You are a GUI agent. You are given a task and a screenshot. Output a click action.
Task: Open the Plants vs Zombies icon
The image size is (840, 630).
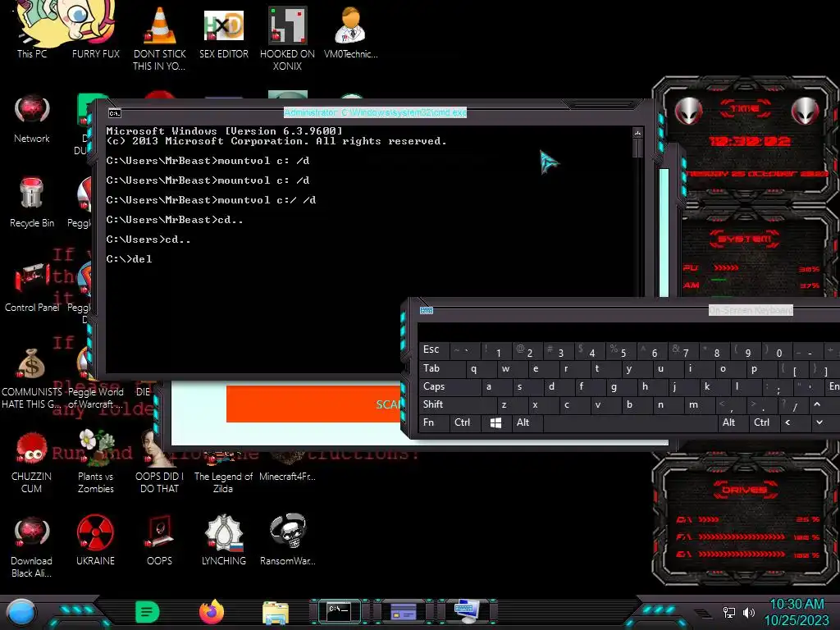[x=95, y=462]
